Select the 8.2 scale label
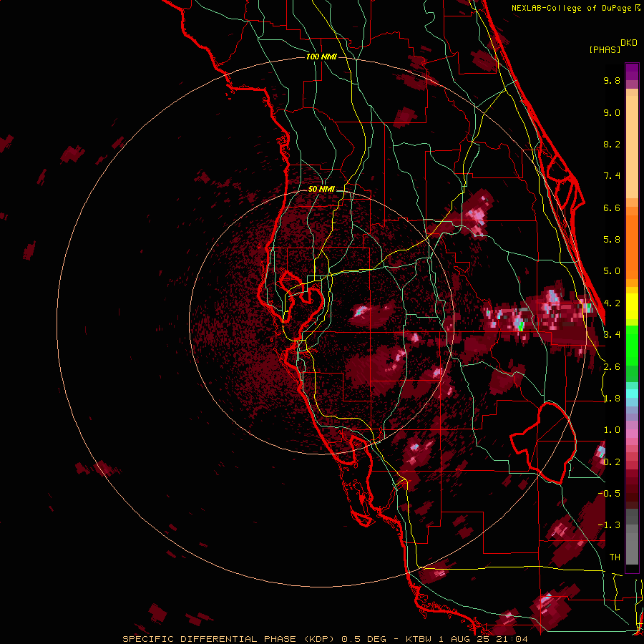 point(612,144)
